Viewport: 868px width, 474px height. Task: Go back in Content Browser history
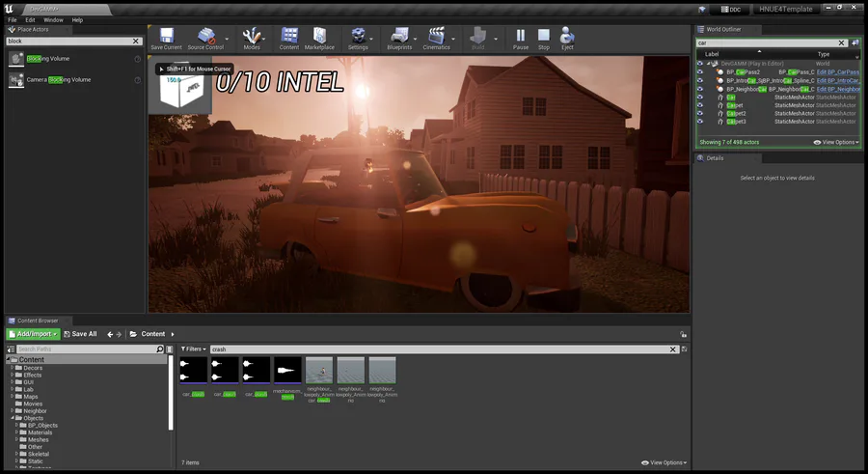pyautogui.click(x=110, y=334)
